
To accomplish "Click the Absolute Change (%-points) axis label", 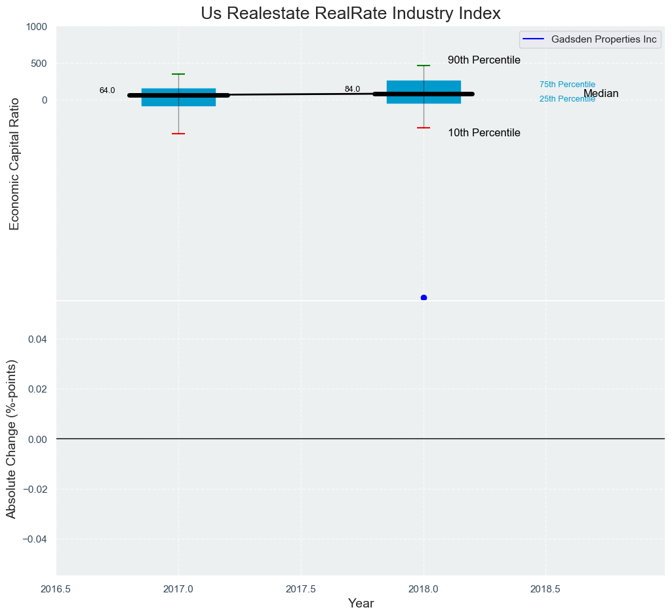I will tap(12, 438).
